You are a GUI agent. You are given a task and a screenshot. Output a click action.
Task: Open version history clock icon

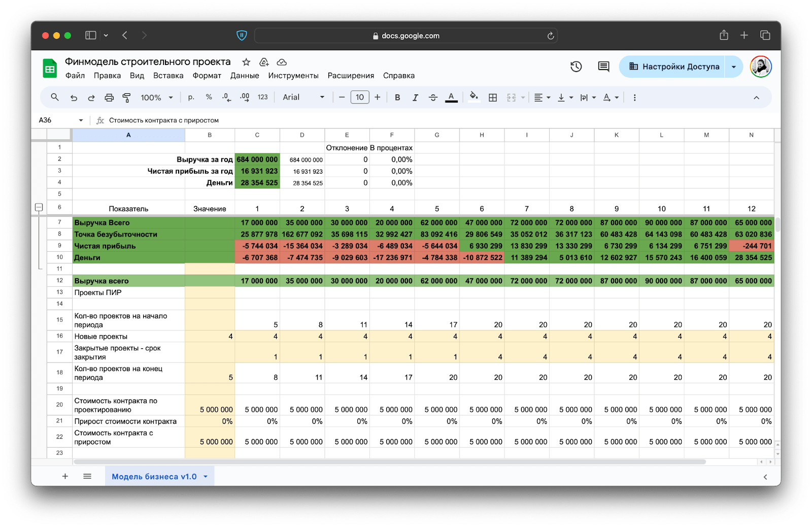(x=576, y=67)
